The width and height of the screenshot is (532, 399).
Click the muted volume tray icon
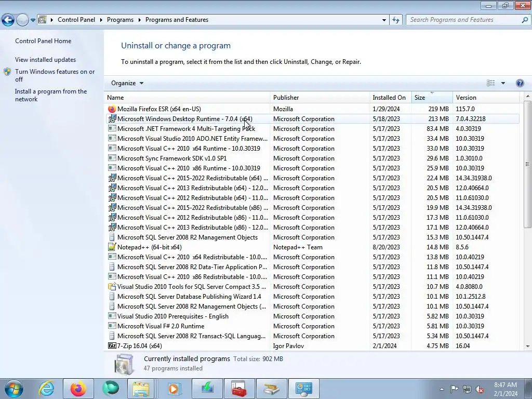(x=480, y=390)
